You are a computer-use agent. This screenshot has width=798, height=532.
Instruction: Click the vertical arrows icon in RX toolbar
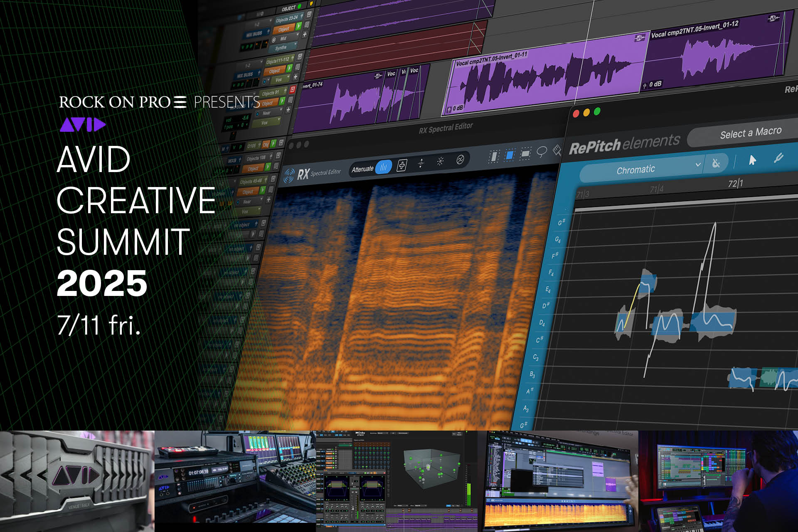click(x=421, y=163)
